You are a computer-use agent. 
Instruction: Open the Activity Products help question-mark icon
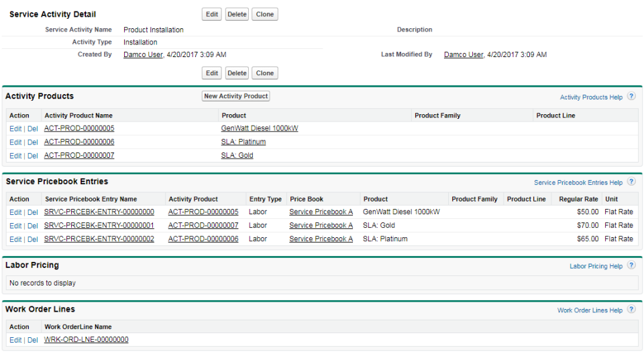632,96
